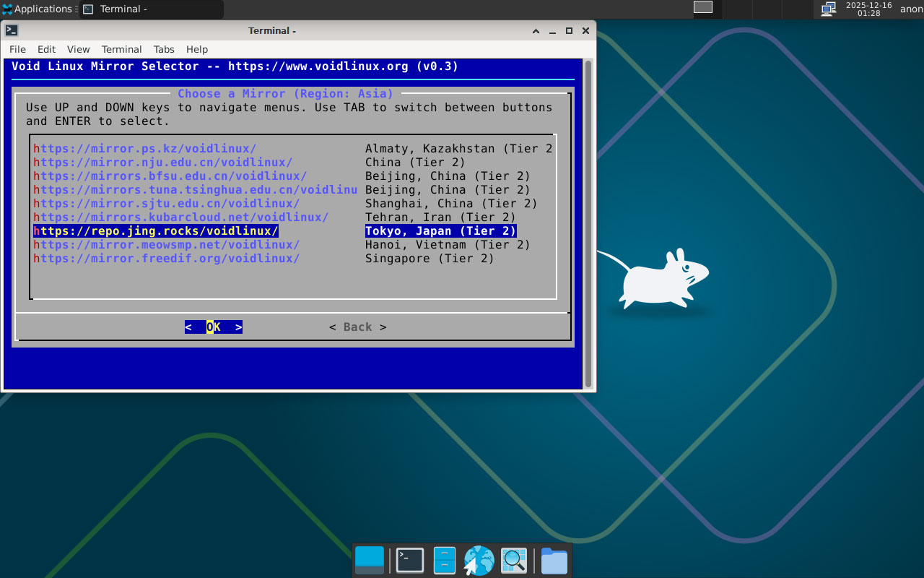
Task: Open the View menu in Terminal
Action: point(78,49)
